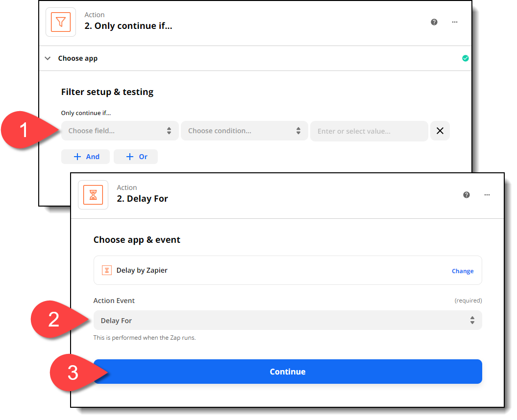This screenshot has width=517, height=420.
Task: Add an Or condition to the filter
Action: tap(136, 157)
